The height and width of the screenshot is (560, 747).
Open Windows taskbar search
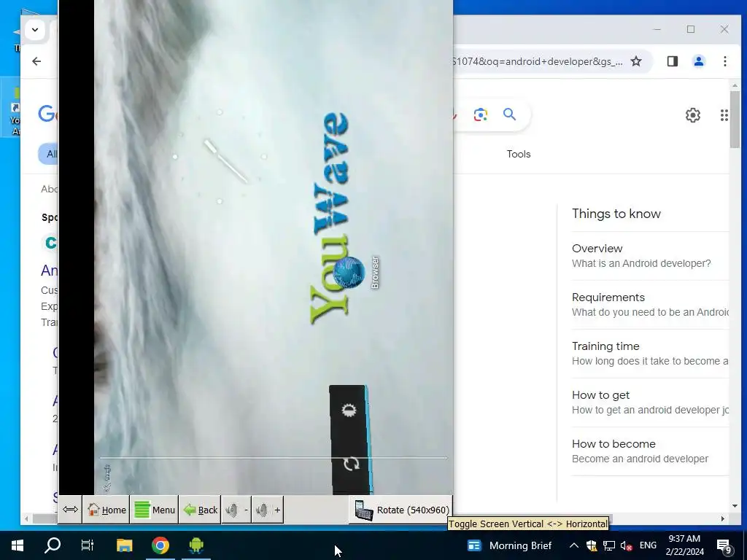[53, 545]
